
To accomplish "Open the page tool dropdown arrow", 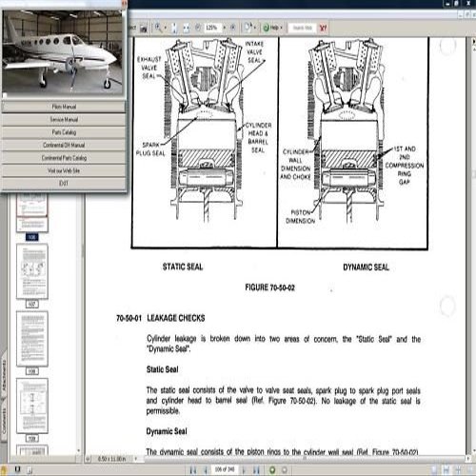I will coord(255,28).
